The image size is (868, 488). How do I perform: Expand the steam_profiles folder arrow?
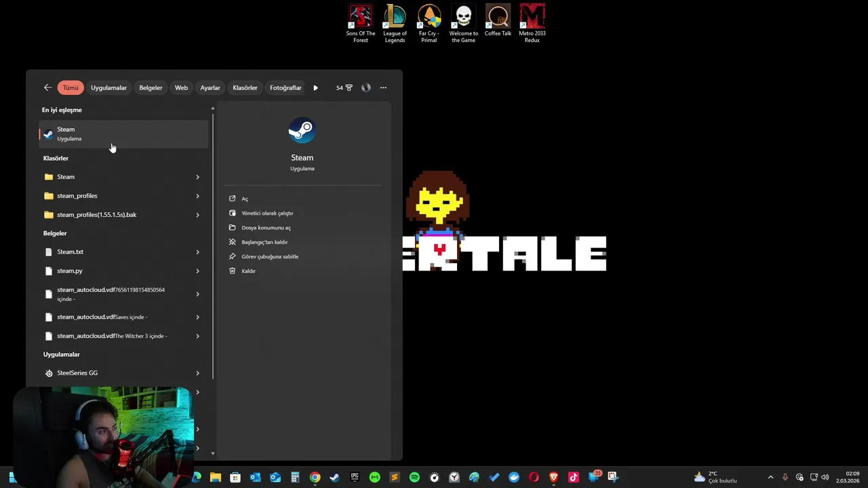(197, 196)
